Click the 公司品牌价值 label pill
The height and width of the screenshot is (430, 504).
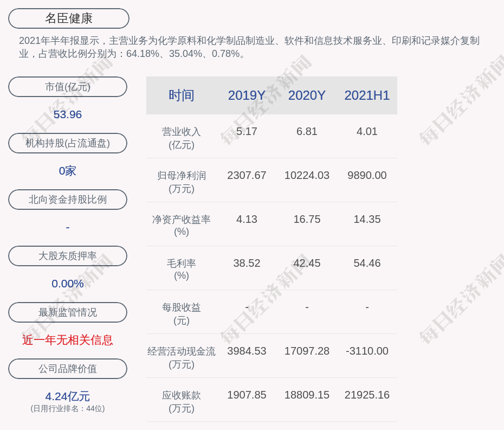(x=68, y=369)
